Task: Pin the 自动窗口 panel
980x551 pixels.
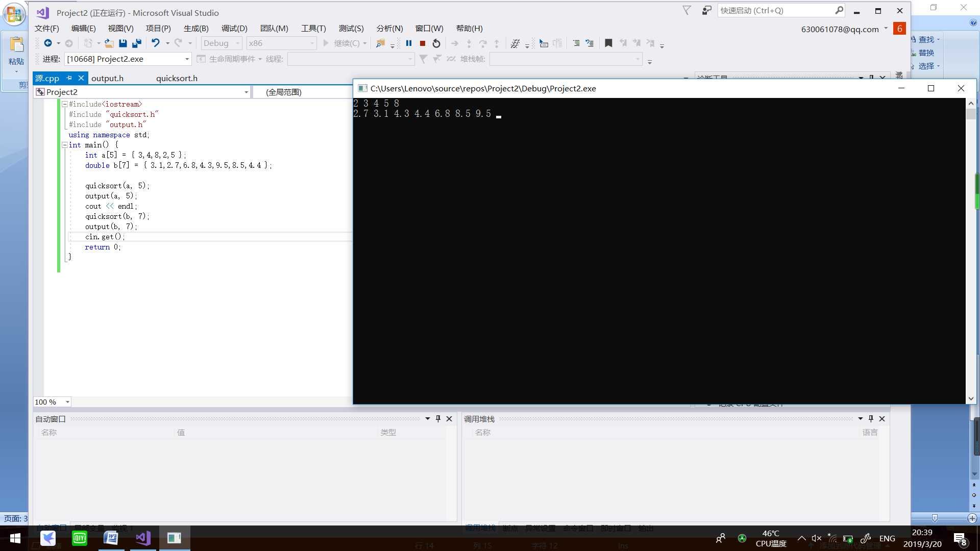Action: pos(438,419)
